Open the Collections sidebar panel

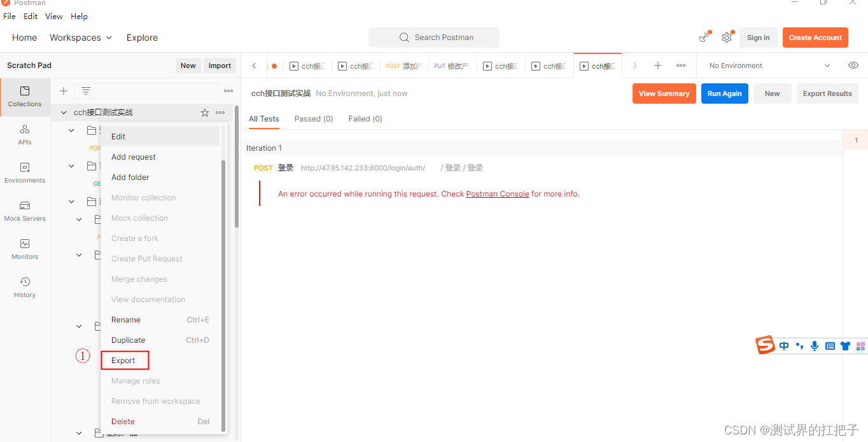pos(24,97)
